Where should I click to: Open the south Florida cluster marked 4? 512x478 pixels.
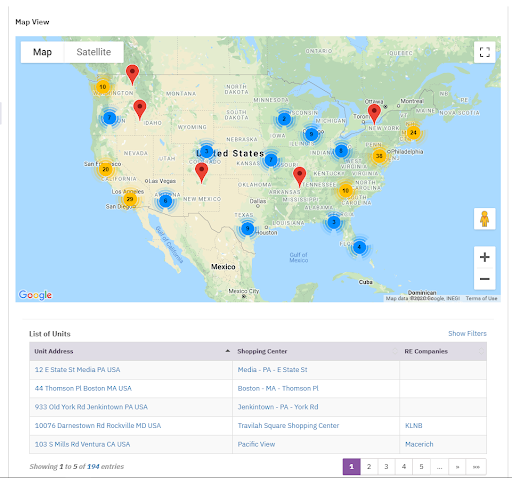click(359, 247)
